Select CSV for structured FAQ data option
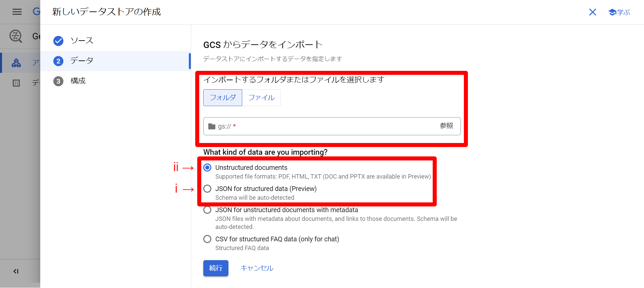 [x=208, y=239]
